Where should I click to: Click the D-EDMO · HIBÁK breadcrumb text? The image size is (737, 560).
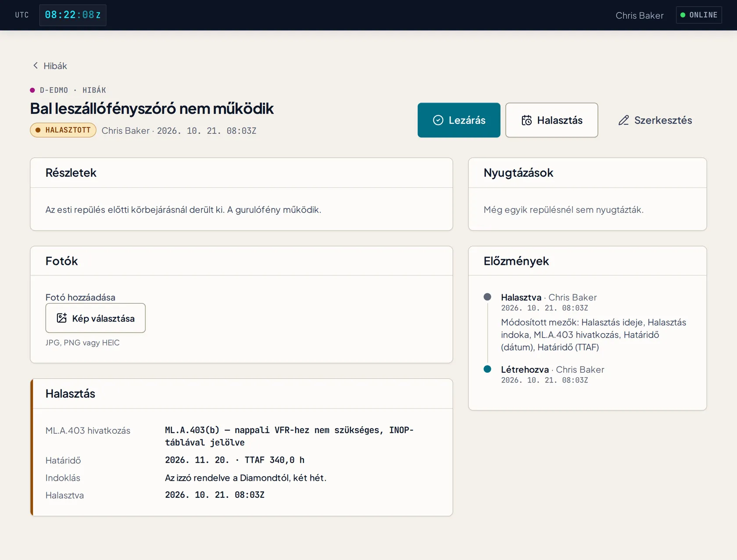click(73, 90)
